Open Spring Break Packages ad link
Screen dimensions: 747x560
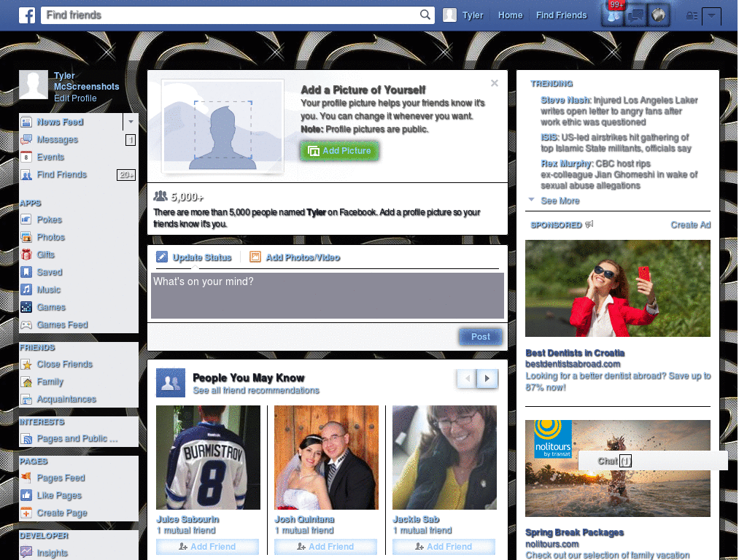click(574, 532)
